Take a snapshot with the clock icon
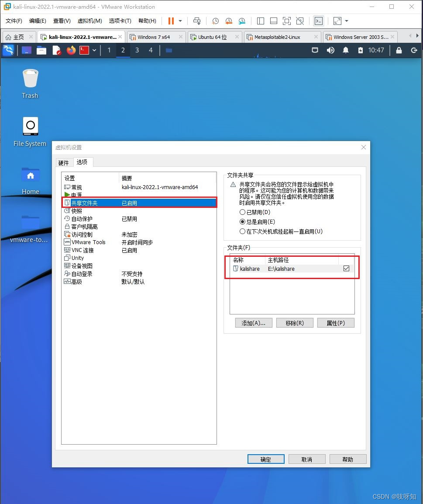 (x=215, y=21)
